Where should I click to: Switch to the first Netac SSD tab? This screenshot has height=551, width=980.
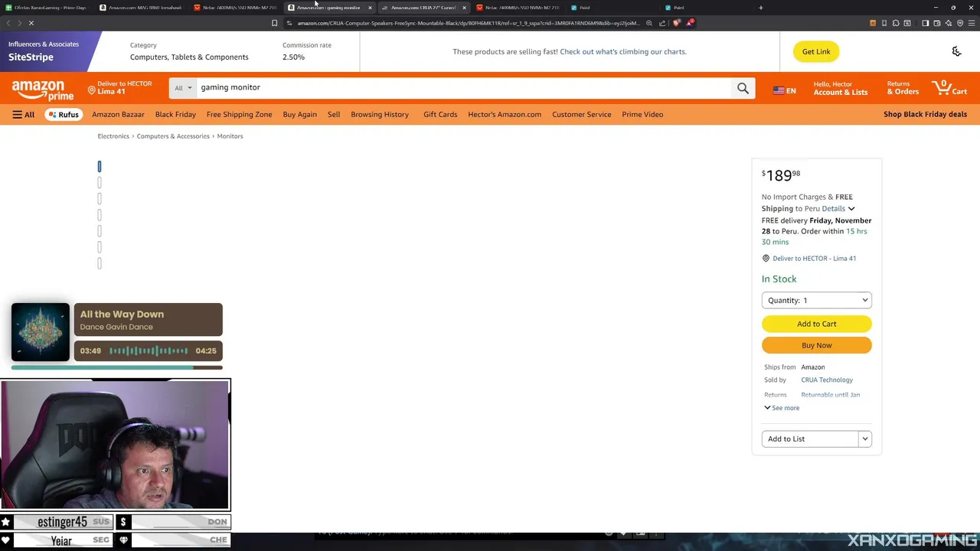click(x=236, y=8)
